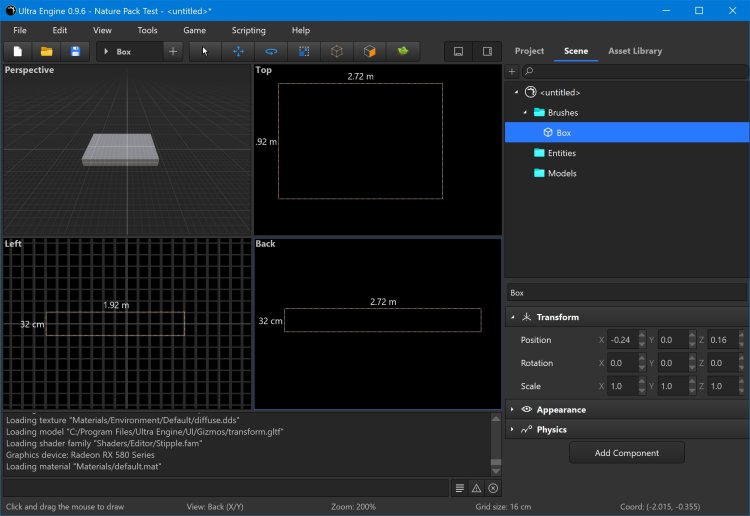
Task: Click the plus button beside Box dropdown
Action: pyautogui.click(x=173, y=51)
